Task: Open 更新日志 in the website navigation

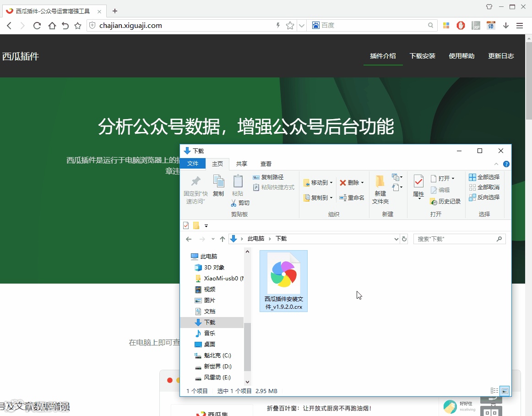Action: coord(501,56)
